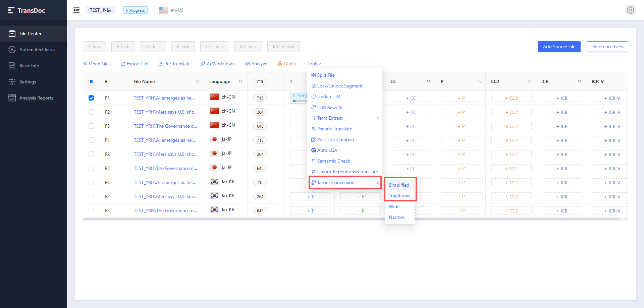Add ICR-V task for ja-JP F2 row
Viewport: 644px width, 308px height.
click(610, 154)
